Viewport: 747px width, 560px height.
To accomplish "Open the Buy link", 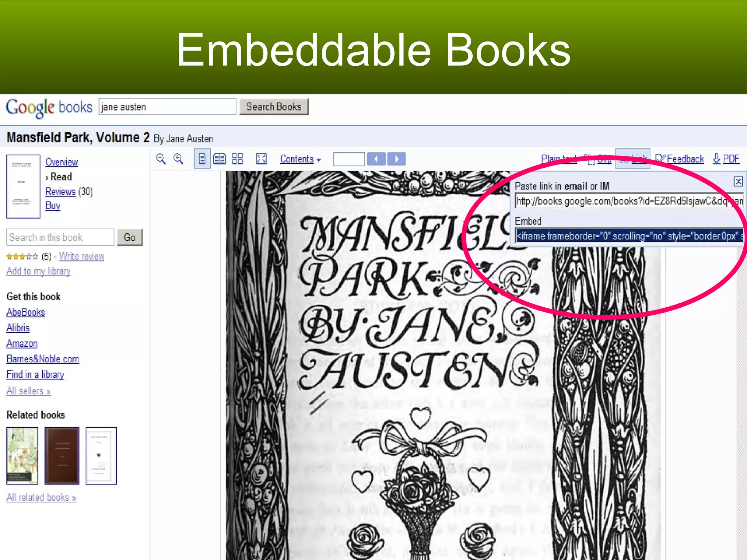I will click(53, 206).
